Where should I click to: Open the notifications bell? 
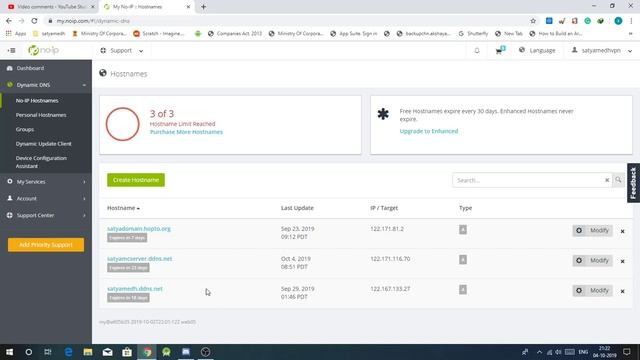point(477,51)
